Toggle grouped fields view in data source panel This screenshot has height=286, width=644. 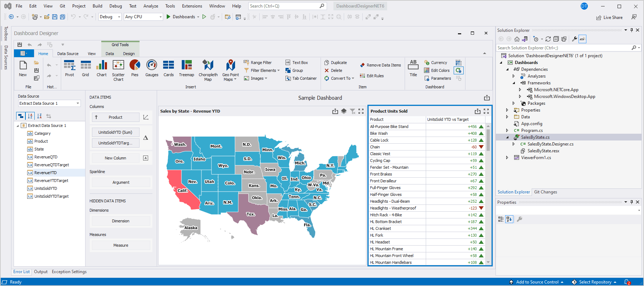click(x=21, y=116)
